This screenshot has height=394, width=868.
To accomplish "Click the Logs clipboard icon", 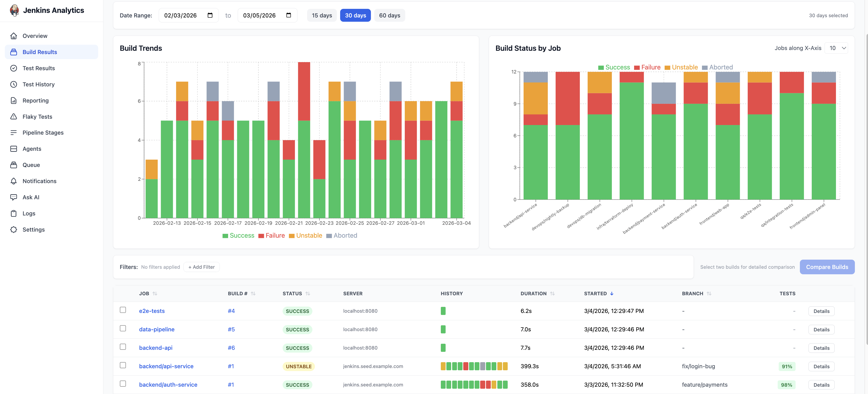I will [x=13, y=213].
